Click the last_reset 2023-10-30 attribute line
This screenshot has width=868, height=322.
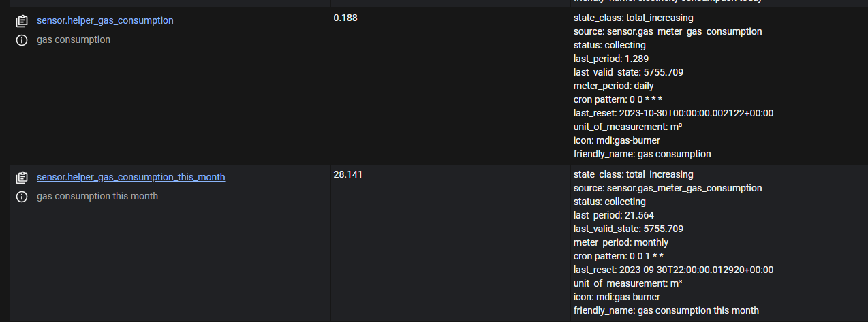click(x=673, y=113)
